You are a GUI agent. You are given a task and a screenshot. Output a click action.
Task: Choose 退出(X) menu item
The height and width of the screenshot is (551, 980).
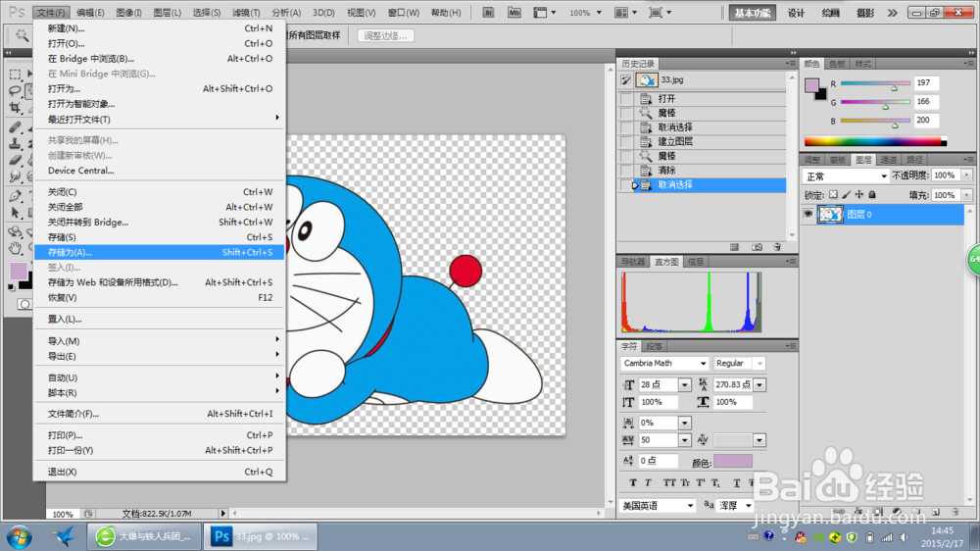click(x=160, y=473)
